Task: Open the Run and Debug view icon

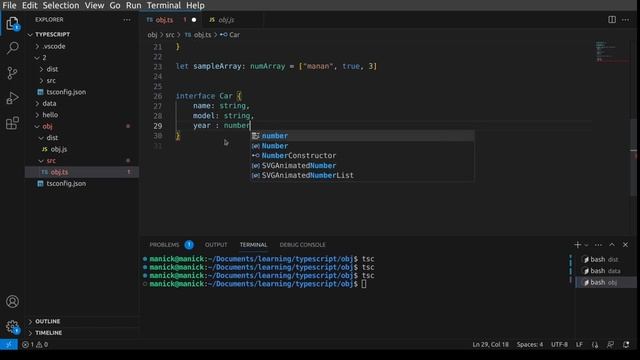Action: (x=12, y=98)
